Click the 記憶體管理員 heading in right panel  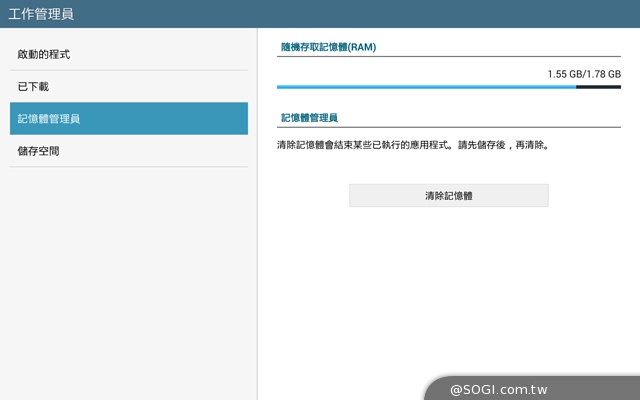tap(310, 118)
